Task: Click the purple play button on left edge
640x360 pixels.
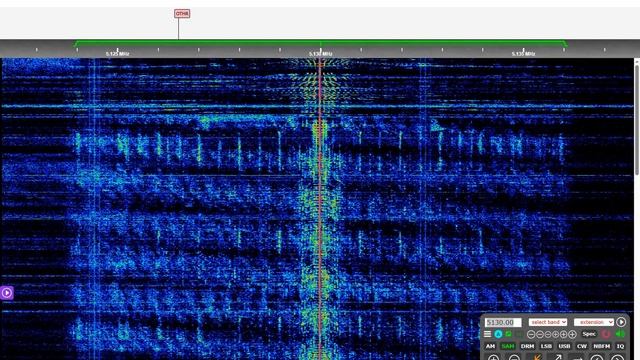Action: coord(7,293)
